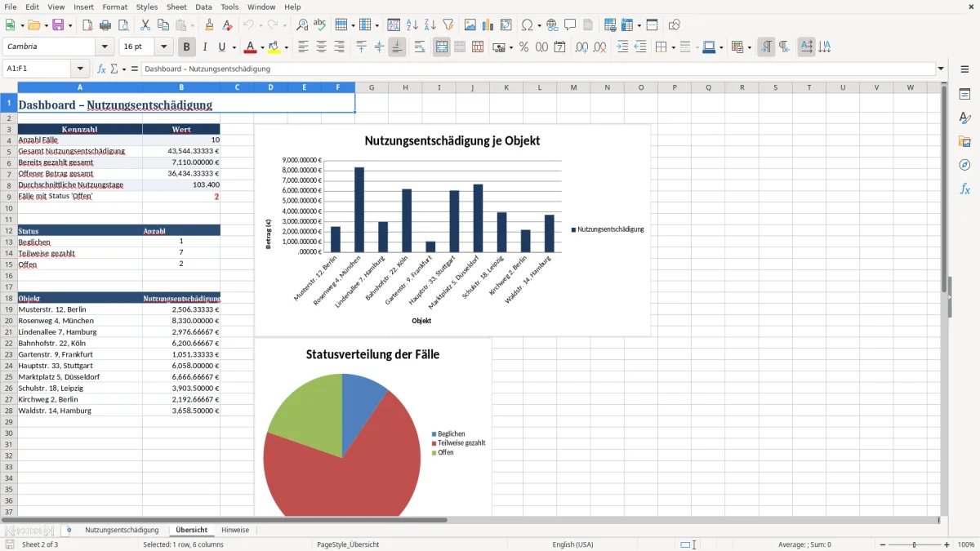
Task: Open the sidebar Navigator compass icon
Action: pyautogui.click(x=964, y=166)
